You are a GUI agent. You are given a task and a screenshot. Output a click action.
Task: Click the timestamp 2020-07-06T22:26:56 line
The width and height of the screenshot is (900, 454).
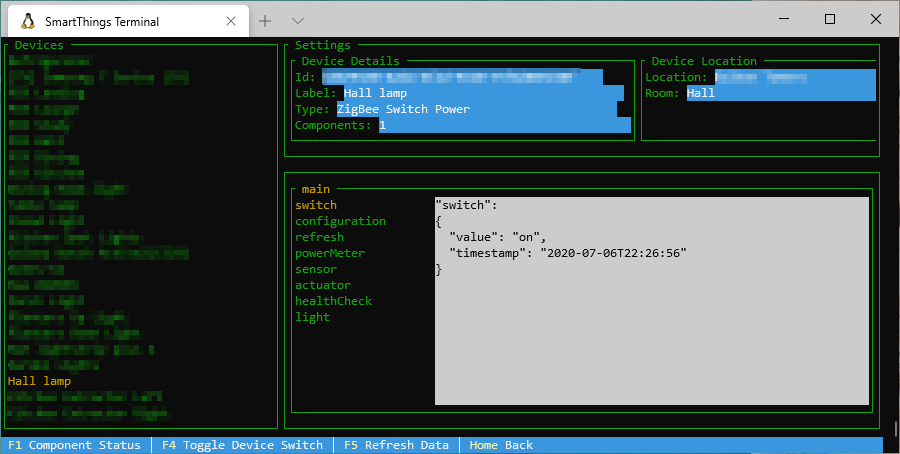568,253
